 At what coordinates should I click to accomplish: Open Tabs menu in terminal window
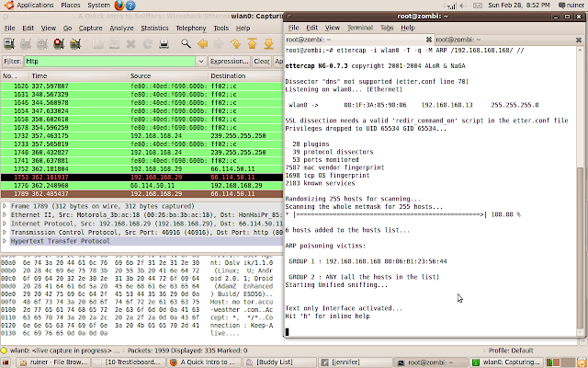pyautogui.click(x=387, y=28)
